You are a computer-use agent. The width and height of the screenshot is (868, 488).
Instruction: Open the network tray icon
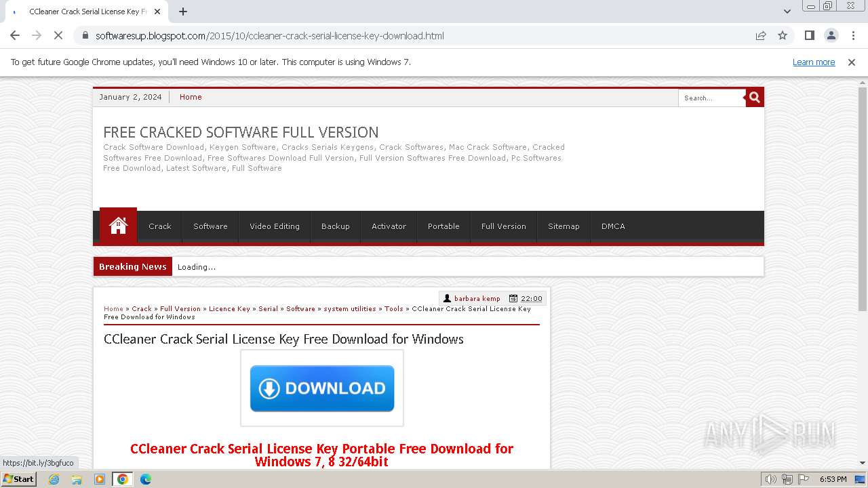pos(787,479)
